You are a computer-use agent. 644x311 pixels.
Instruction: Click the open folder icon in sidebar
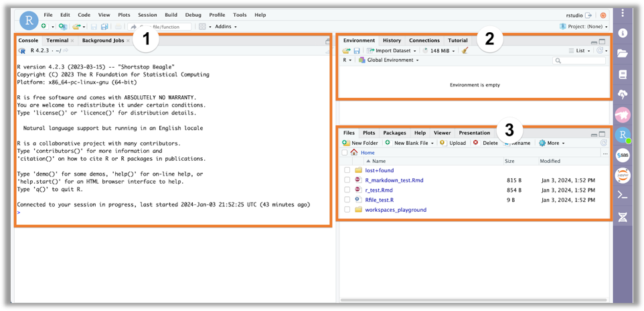point(623,54)
